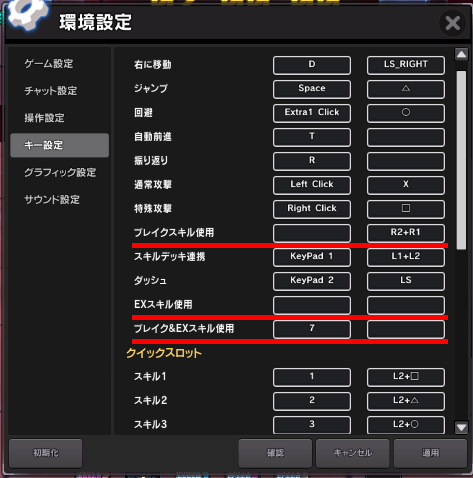
Task: Click the settings gear icon
Action: click(27, 13)
